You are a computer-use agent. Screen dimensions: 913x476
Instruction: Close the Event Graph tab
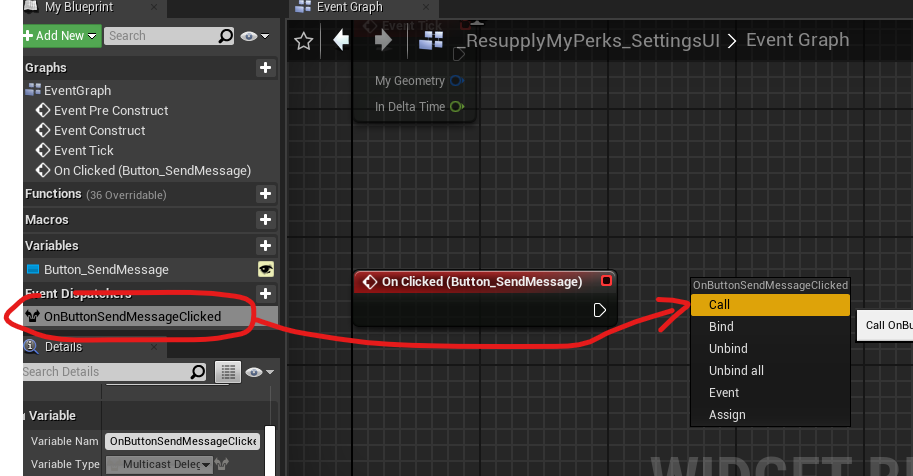click(426, 7)
